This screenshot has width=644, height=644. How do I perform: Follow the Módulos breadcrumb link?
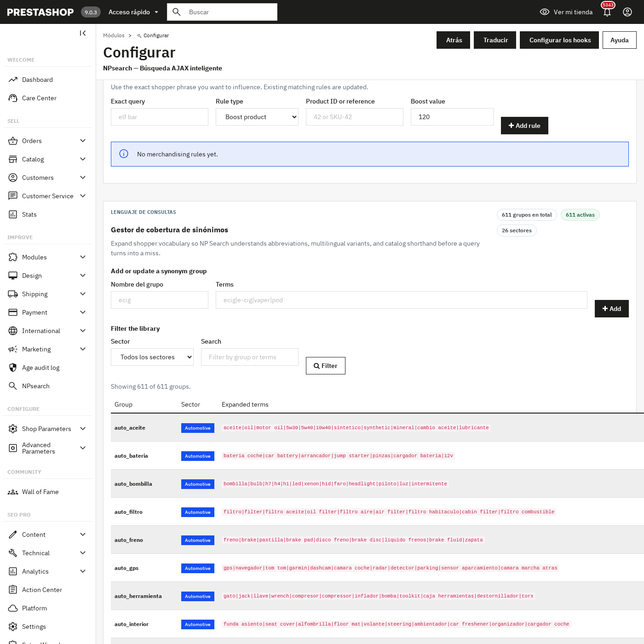(x=114, y=35)
